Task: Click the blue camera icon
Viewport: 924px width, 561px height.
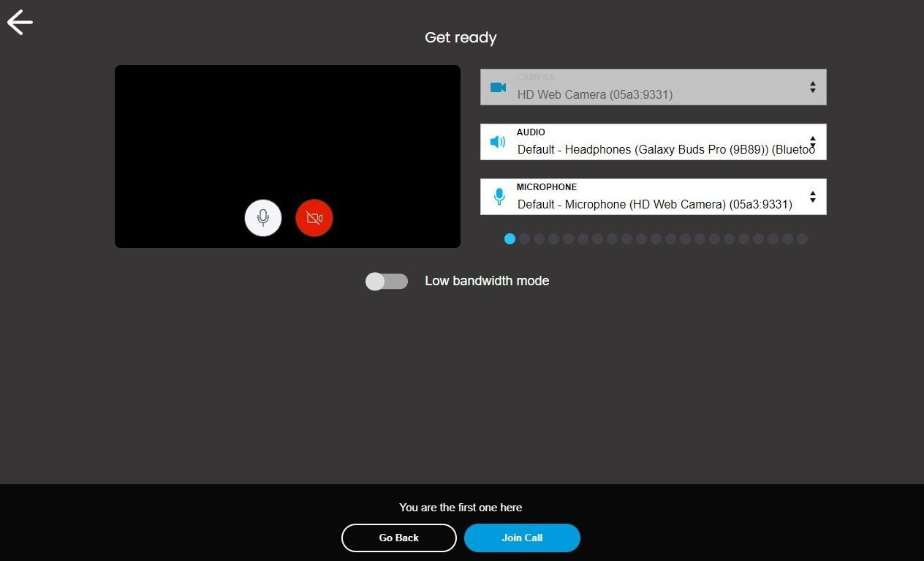Action: coord(499,88)
